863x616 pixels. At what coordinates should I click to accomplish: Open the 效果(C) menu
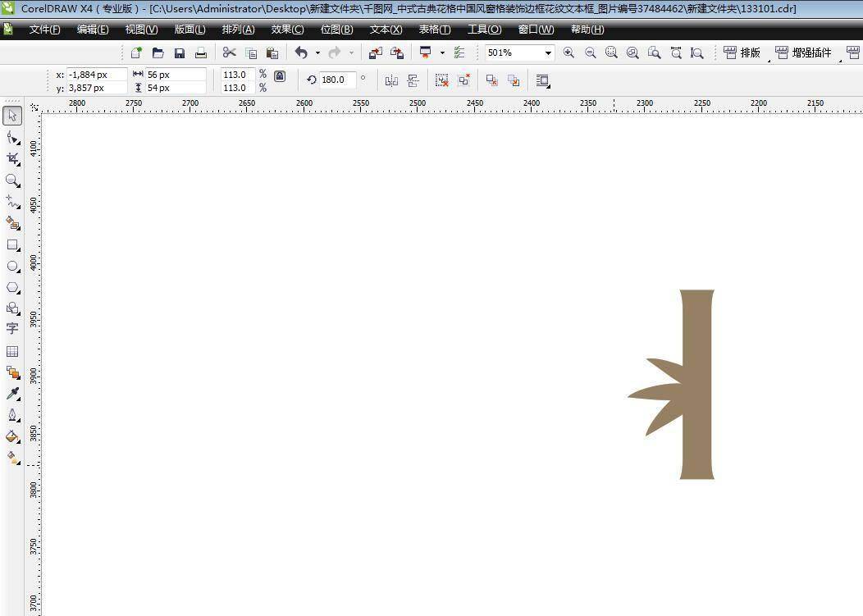point(287,30)
